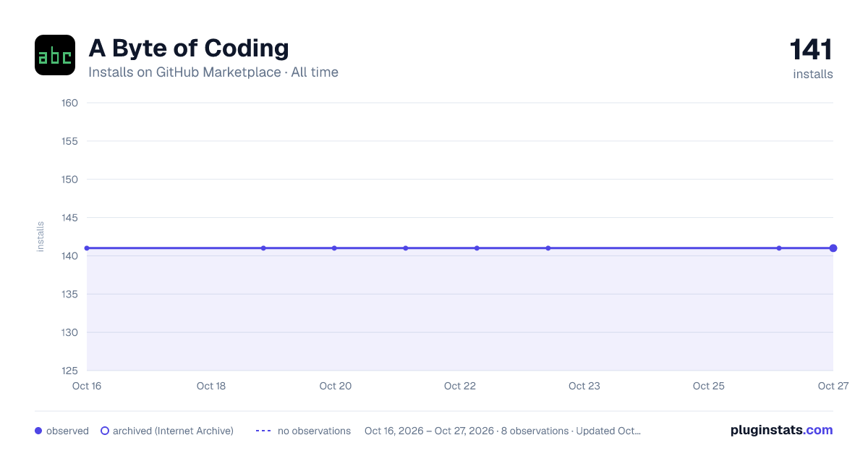Click the 160 y-axis label

(x=70, y=103)
